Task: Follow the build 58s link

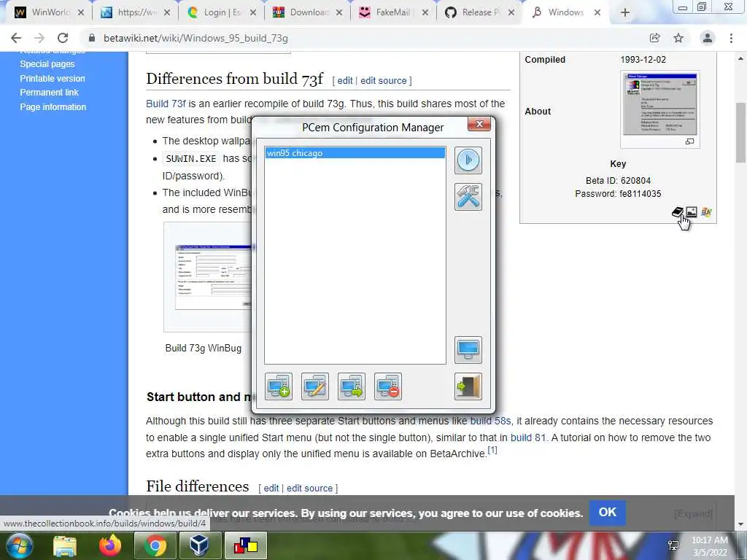Action: [x=490, y=421]
